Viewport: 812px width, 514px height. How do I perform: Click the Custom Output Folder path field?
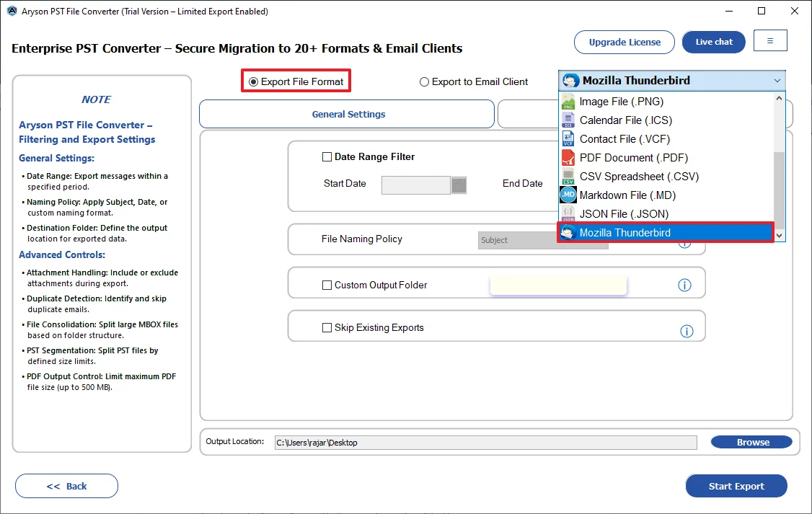point(558,285)
